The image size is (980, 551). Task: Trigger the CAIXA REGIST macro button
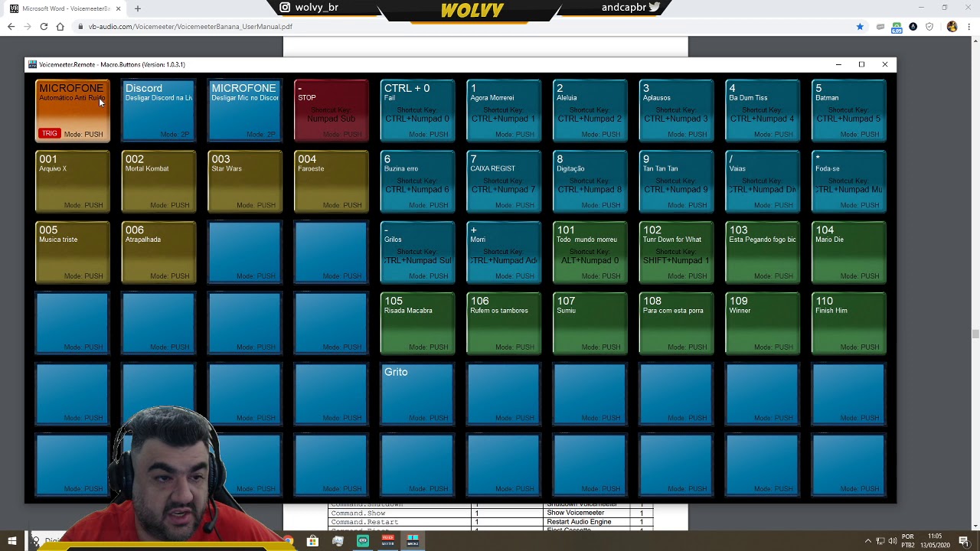pyautogui.click(x=504, y=181)
